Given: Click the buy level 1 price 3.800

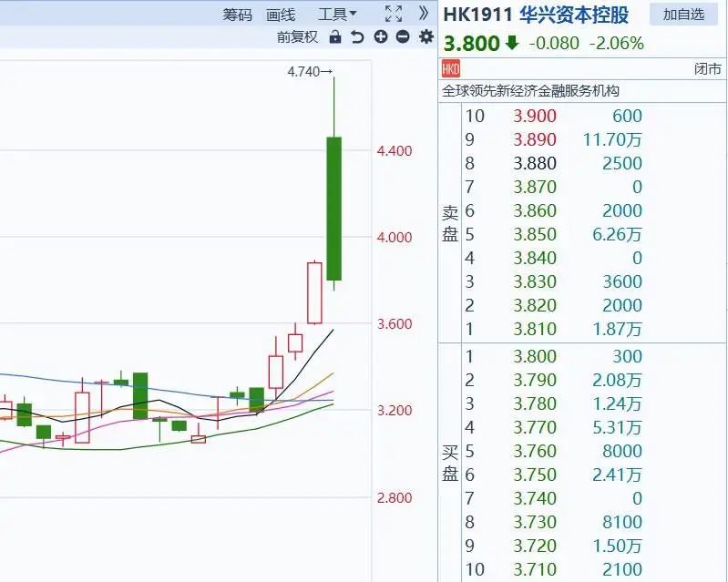Looking at the screenshot, I should 534,356.
